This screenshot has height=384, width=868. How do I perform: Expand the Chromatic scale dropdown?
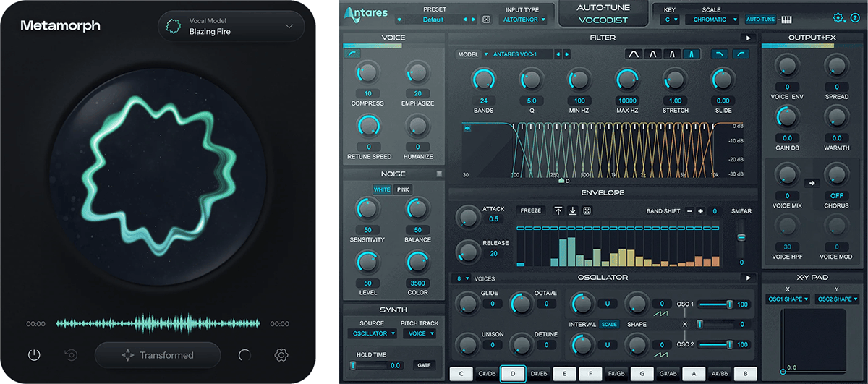point(715,20)
